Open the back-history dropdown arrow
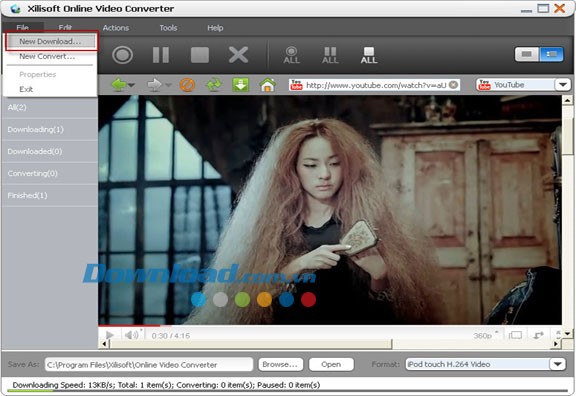 point(131,85)
